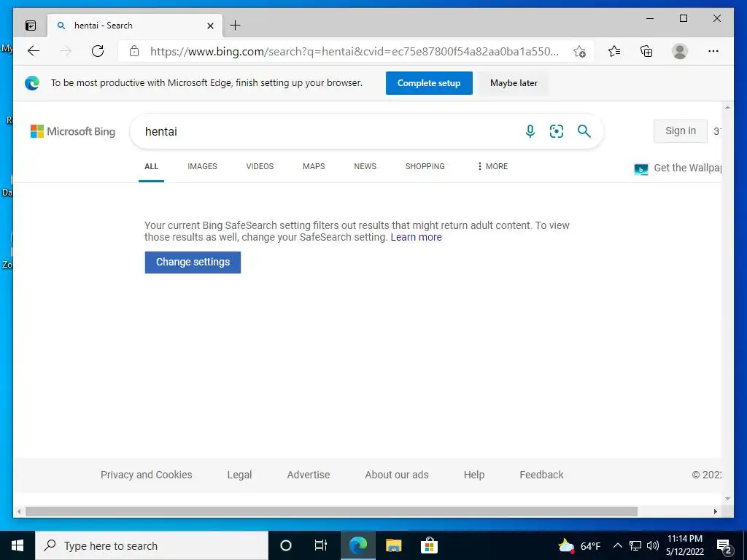The width and height of the screenshot is (747, 560).
Task: Open the Learn more link
Action: (x=417, y=237)
